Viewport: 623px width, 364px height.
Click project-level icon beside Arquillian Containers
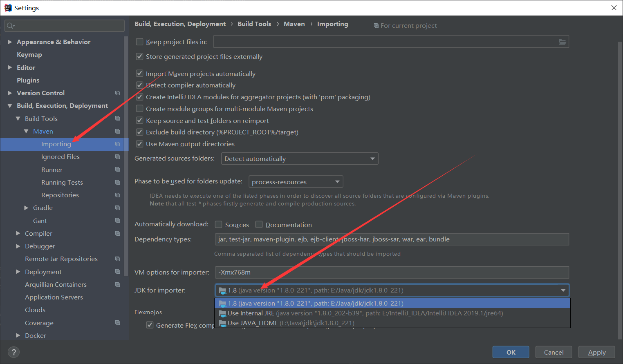tap(117, 285)
